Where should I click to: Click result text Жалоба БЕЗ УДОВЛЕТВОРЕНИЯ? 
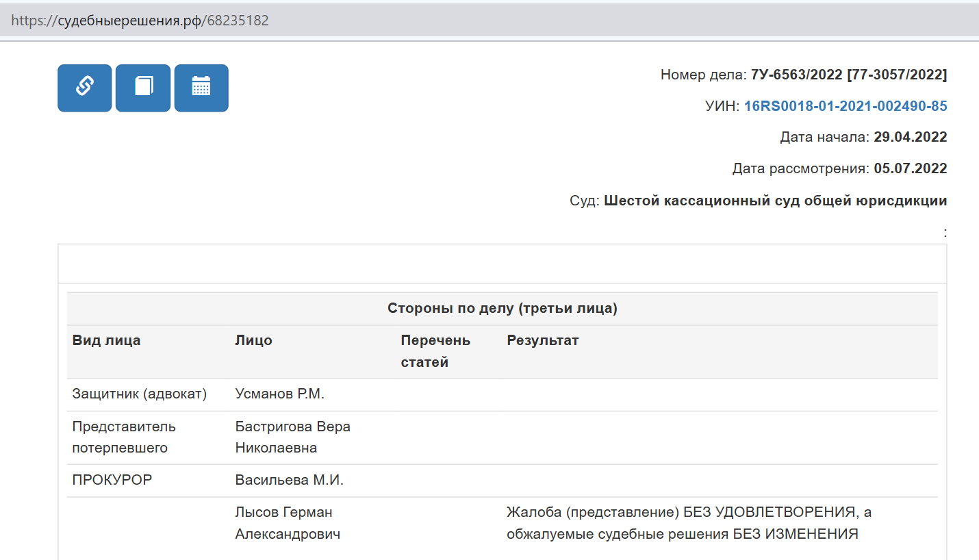click(689, 523)
